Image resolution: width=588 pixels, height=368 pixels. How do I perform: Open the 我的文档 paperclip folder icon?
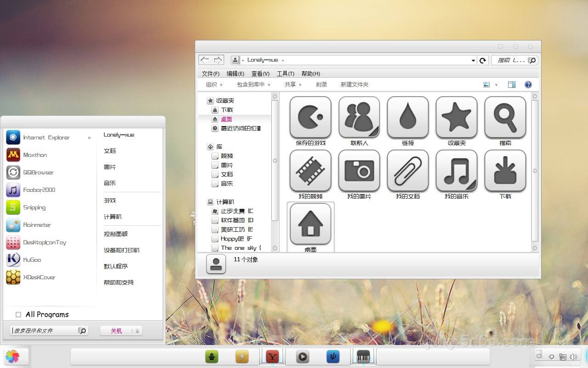[408, 171]
